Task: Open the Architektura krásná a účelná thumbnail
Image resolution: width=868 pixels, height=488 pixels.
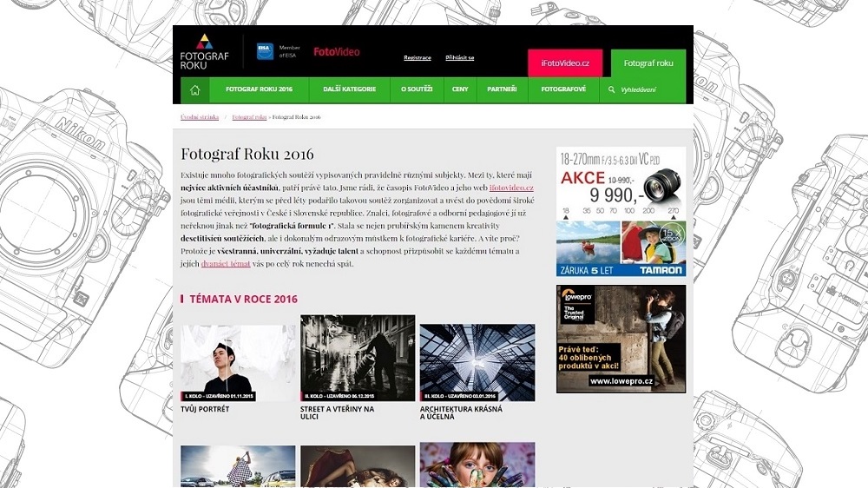Action: tap(477, 363)
